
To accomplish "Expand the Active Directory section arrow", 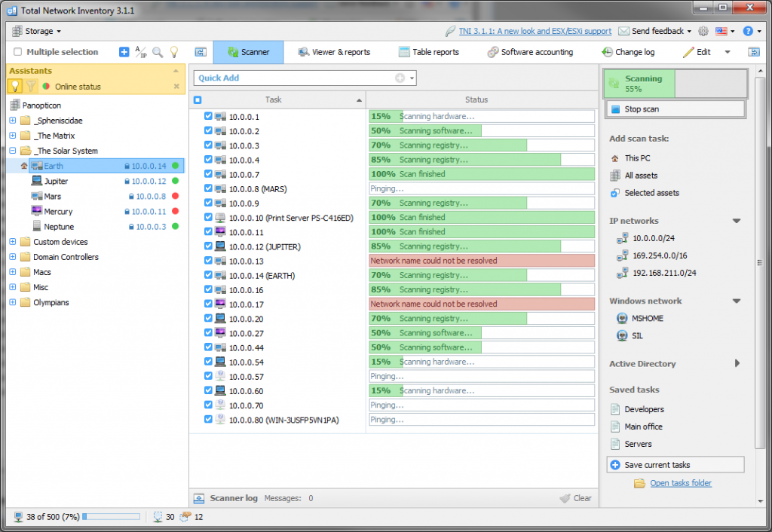I will click(x=737, y=363).
